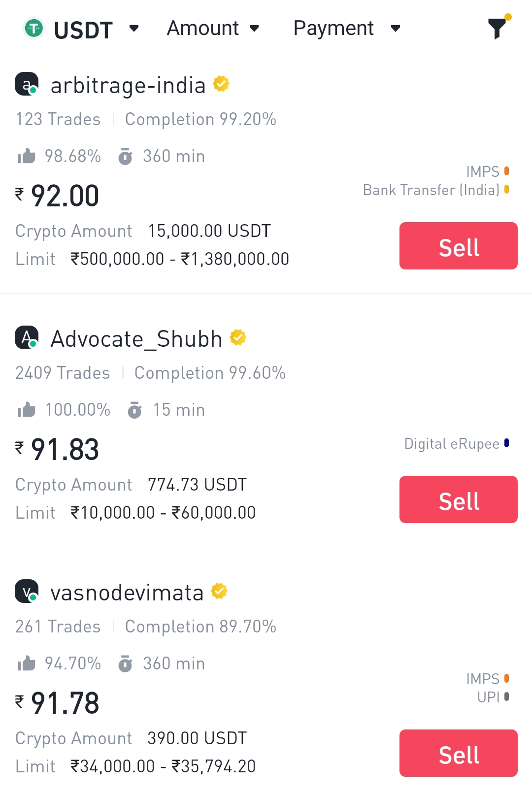Open the arbitrage-india merchant profile name

tap(128, 86)
